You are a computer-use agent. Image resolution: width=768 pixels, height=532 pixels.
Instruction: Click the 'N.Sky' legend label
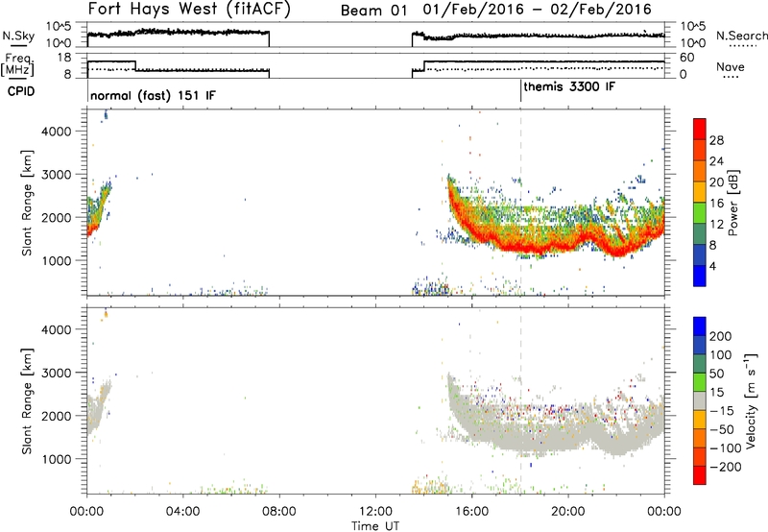click(x=18, y=36)
